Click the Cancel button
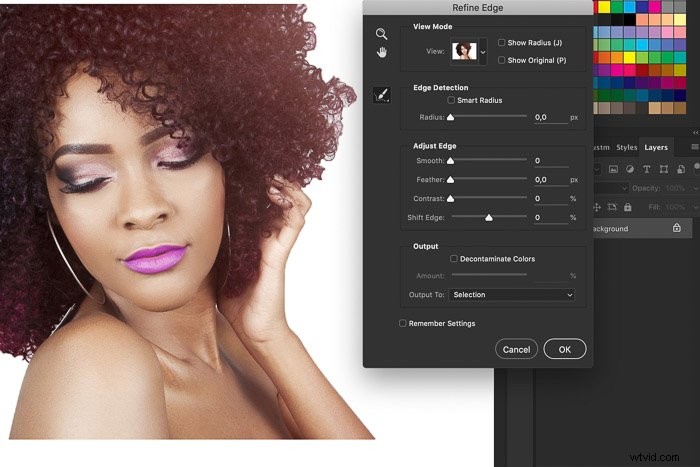 (x=517, y=349)
